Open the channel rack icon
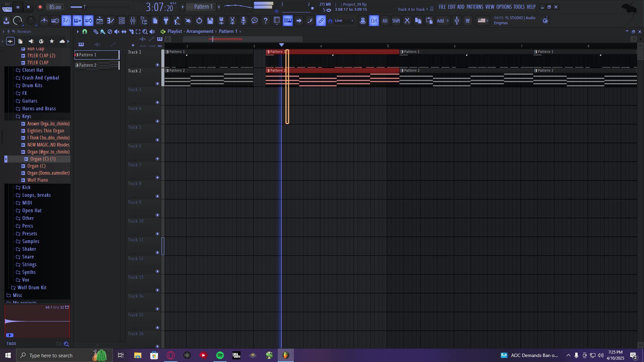 click(x=122, y=21)
